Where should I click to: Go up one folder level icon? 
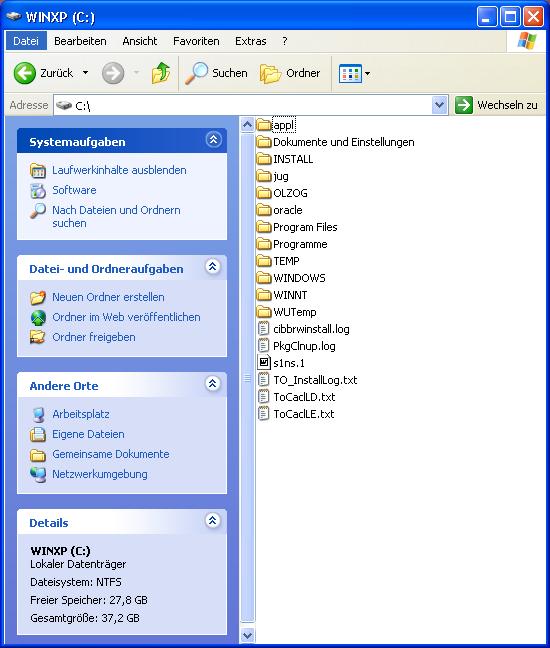click(x=161, y=73)
